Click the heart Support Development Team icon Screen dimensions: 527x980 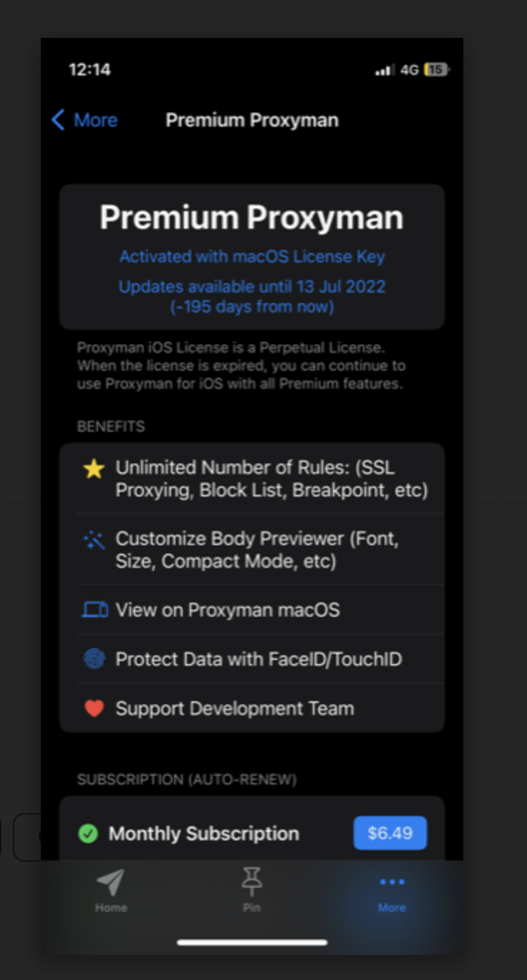95,708
